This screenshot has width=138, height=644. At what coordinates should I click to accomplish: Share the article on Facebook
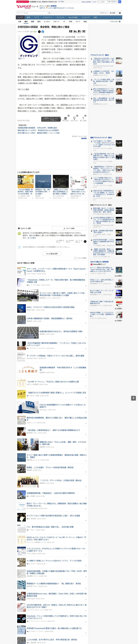point(43,32)
